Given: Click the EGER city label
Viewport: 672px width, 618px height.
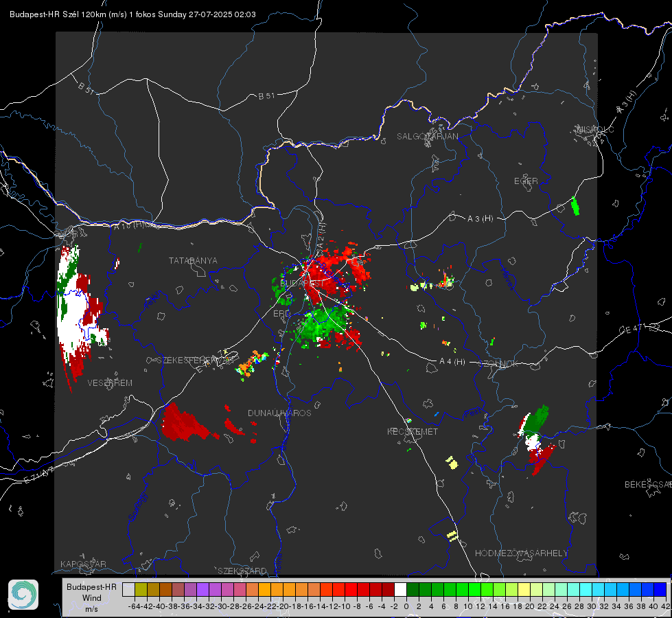Looking at the screenshot, I should (x=526, y=181).
